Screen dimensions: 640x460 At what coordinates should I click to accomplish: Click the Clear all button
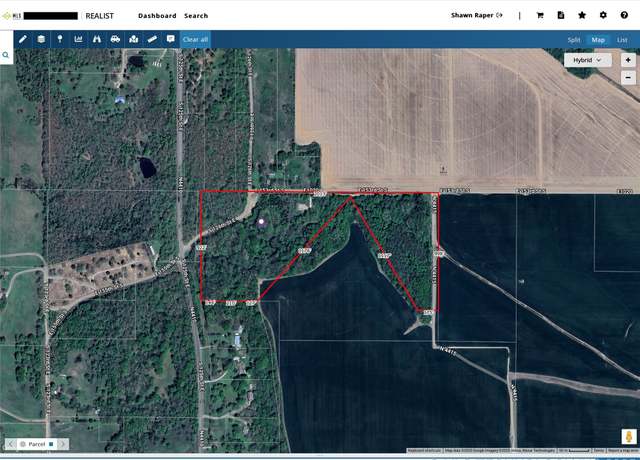(195, 39)
